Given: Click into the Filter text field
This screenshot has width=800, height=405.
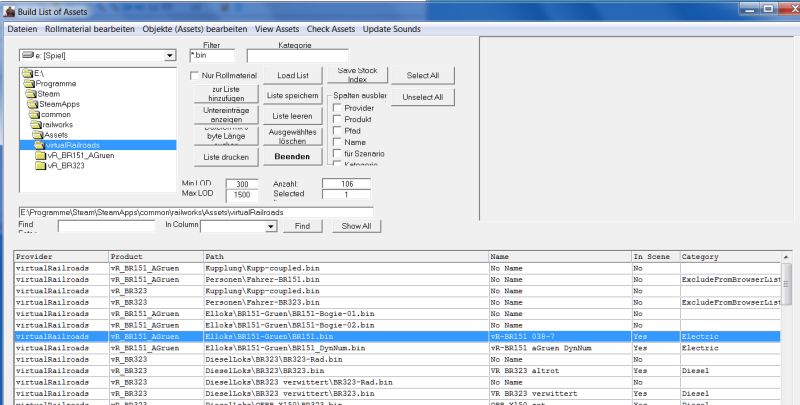Looking at the screenshot, I should [x=211, y=56].
